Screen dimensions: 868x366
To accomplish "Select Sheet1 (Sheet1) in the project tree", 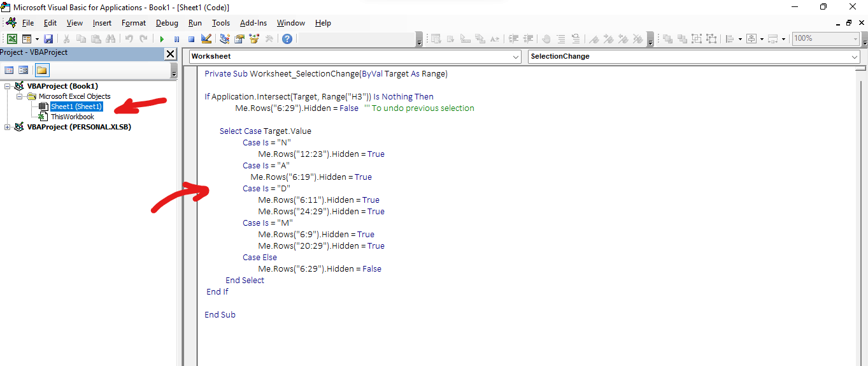I will [x=76, y=106].
